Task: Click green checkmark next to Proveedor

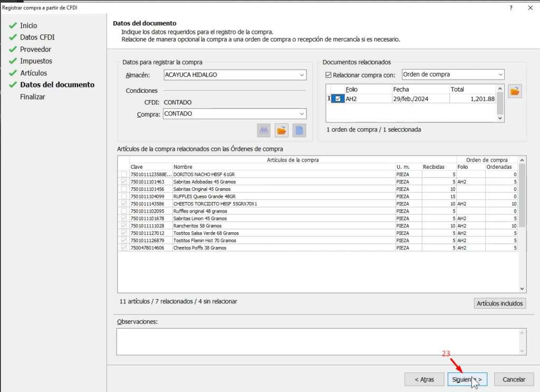Action: pos(13,50)
